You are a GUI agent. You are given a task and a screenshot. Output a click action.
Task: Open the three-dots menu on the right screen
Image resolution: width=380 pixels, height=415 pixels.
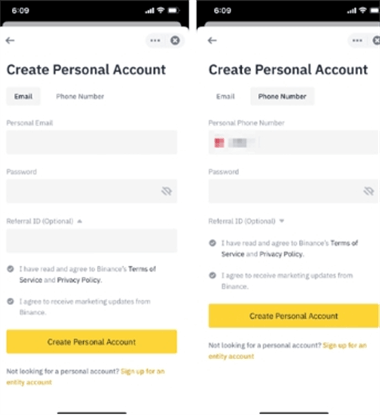(x=357, y=40)
